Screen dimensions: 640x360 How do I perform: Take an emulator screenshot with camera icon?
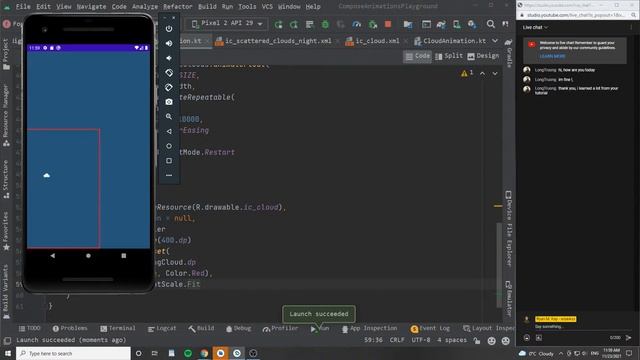point(169,102)
